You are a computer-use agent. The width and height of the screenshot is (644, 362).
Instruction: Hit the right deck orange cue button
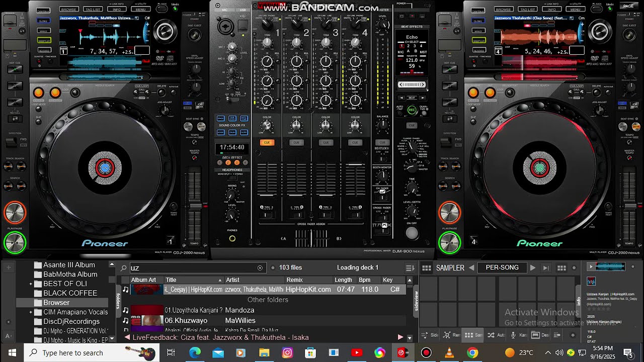pyautogui.click(x=449, y=213)
